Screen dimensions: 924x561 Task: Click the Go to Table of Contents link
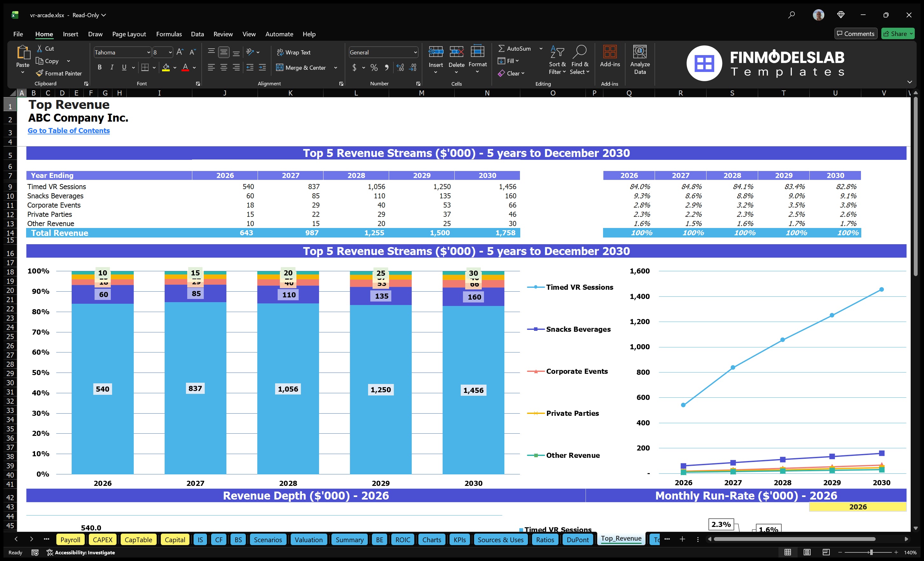[x=69, y=131]
